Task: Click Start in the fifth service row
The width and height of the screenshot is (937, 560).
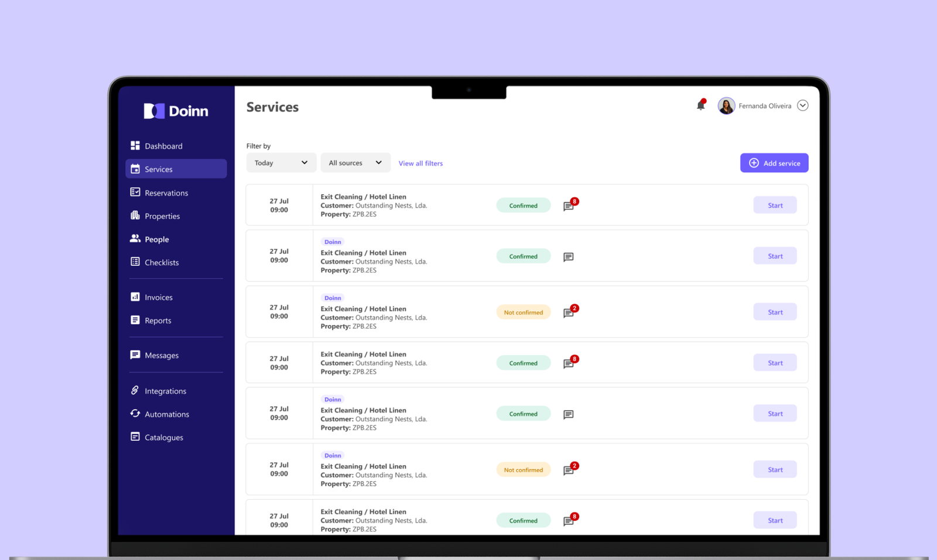Action: pyautogui.click(x=775, y=414)
